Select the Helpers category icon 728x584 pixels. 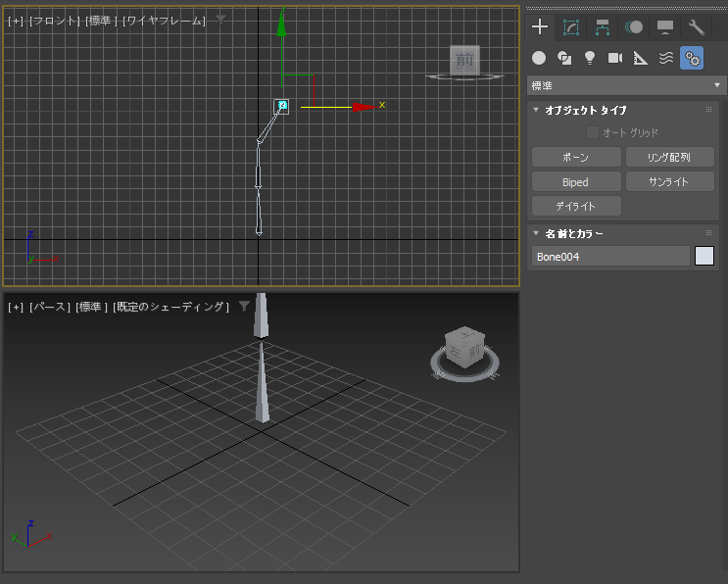[641, 58]
